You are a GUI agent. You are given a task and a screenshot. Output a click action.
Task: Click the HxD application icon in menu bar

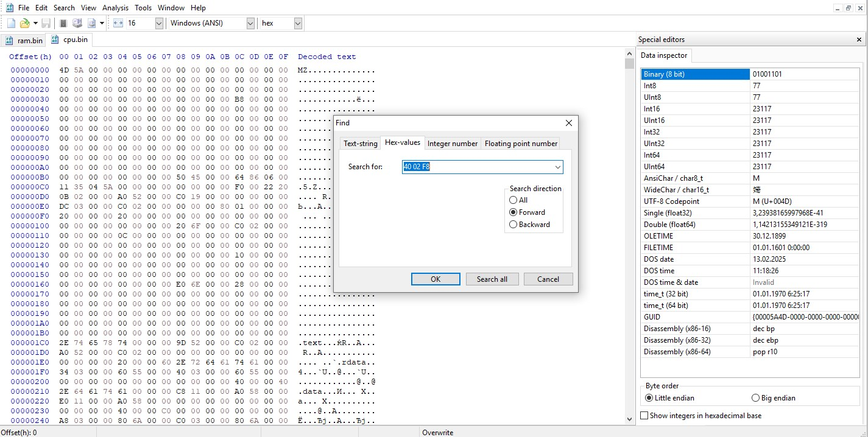pyautogui.click(x=9, y=7)
